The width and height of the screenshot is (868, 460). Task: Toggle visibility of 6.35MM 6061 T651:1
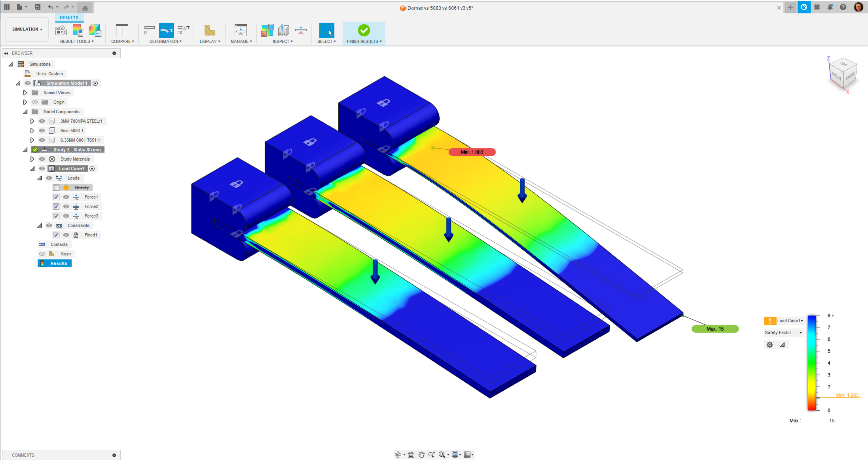tap(42, 140)
